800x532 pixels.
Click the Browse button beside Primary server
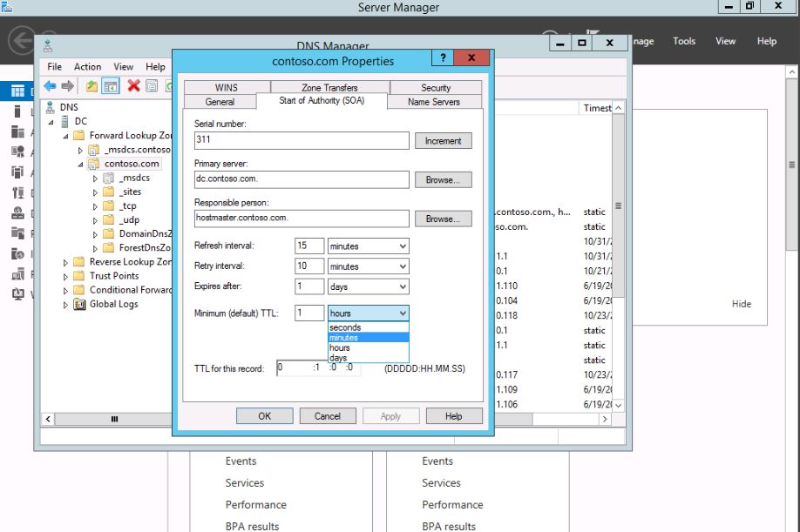tap(443, 180)
